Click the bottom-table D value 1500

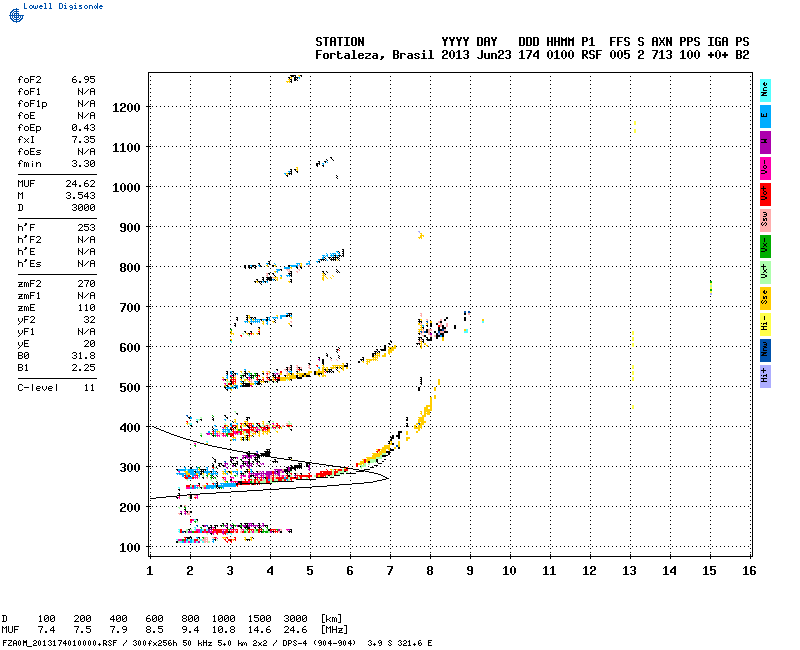pos(259,618)
